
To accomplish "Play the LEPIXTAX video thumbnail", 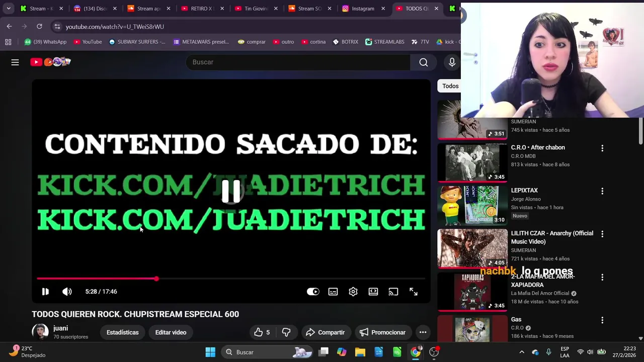I will (472, 205).
